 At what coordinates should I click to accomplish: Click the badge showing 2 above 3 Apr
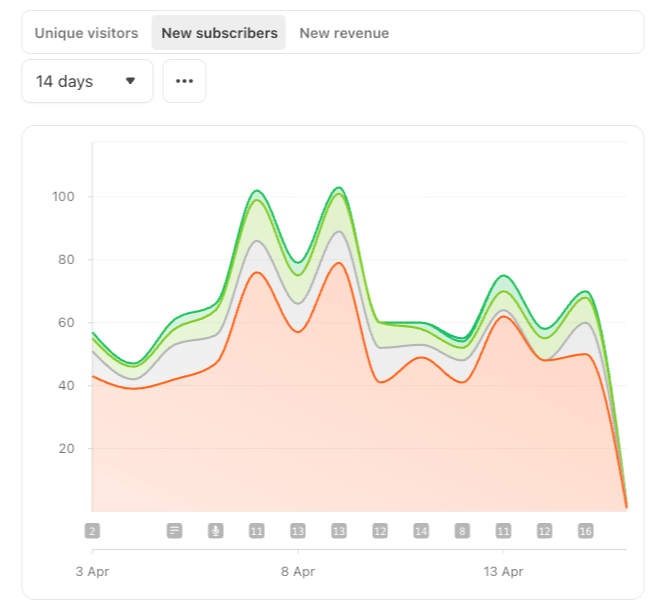point(92,531)
